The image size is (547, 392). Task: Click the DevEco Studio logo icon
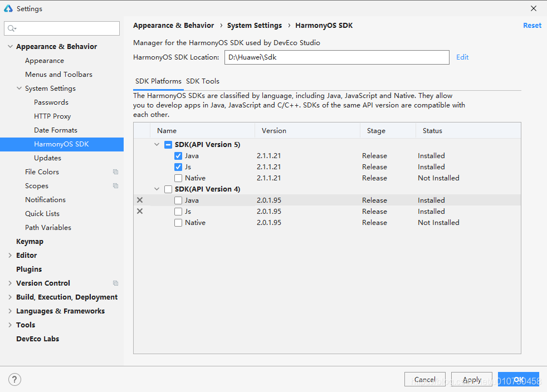[x=8, y=8]
